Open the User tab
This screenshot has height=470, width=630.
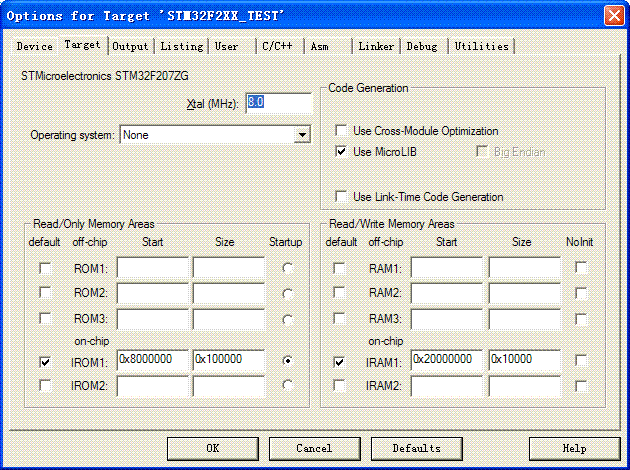(231, 46)
